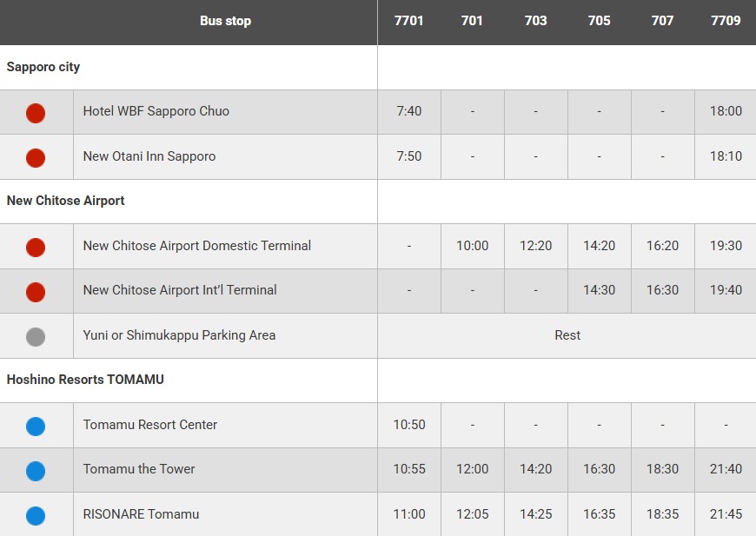The image size is (756, 536).
Task: Click blue dot beside RISONARE Tomamu
Action: click(x=36, y=516)
